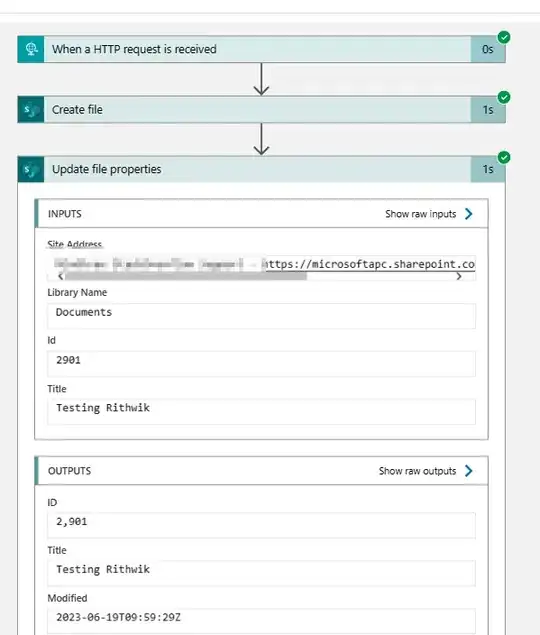Viewport: 540px width, 635px height.
Task: Click the HTTP request trigger icon
Action: point(31,49)
